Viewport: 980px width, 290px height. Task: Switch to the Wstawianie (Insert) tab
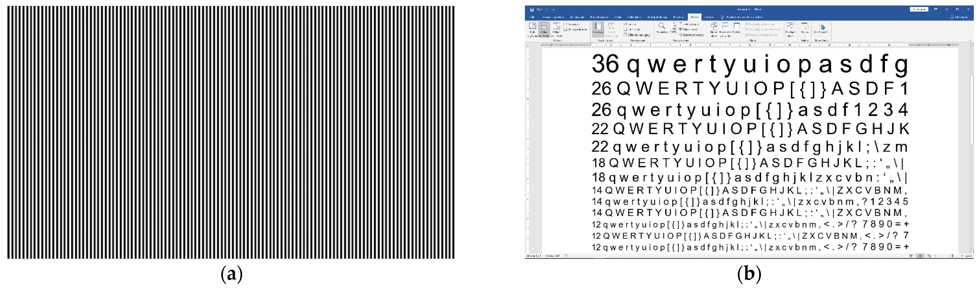[x=577, y=17]
